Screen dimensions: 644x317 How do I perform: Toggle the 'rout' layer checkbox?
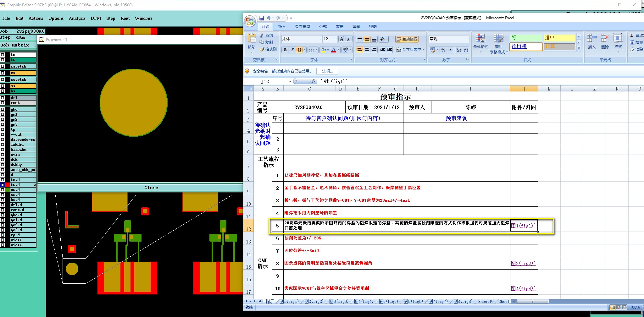tap(3, 103)
